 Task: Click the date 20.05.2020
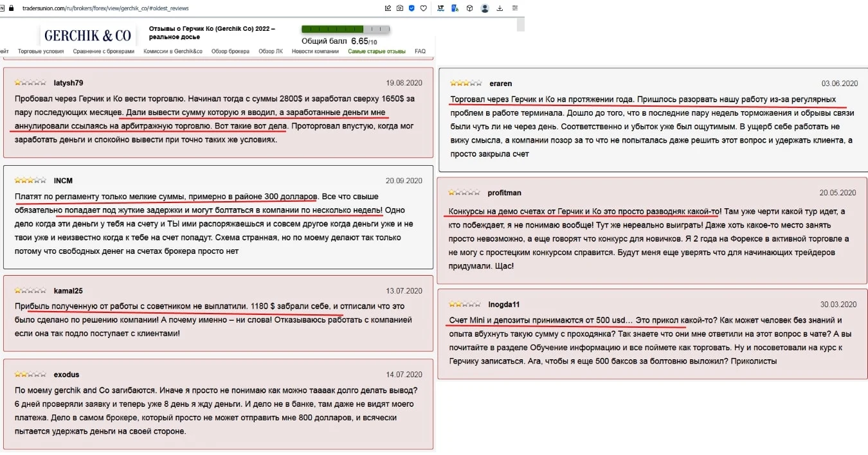838,193
